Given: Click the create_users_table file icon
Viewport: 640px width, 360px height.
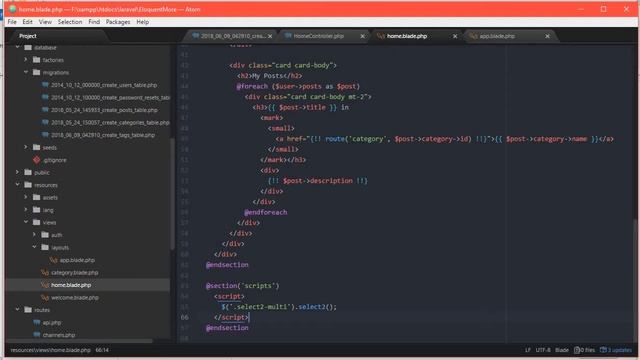Looking at the screenshot, I should (x=45, y=85).
